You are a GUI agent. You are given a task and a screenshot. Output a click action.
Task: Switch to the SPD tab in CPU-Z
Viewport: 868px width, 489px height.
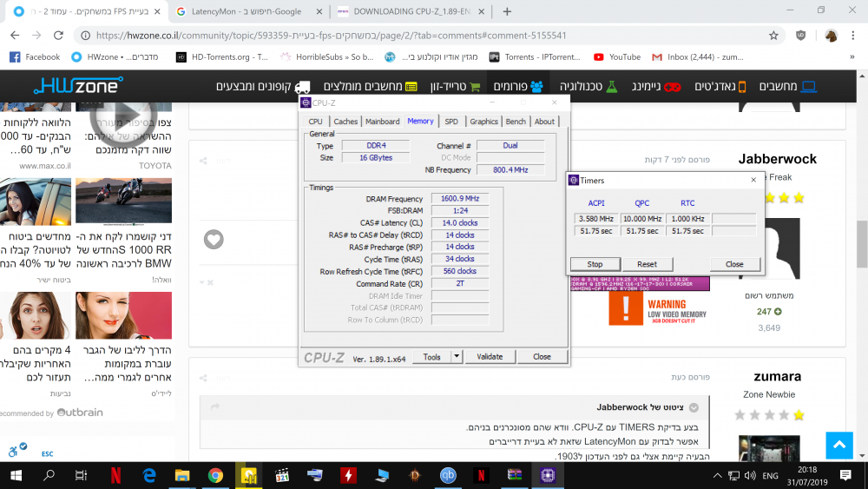click(x=451, y=122)
